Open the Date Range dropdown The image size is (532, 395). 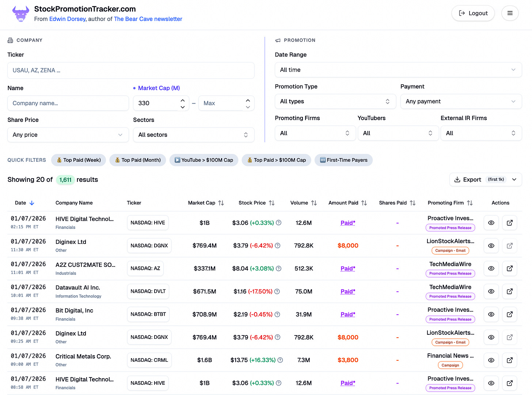[x=398, y=70]
